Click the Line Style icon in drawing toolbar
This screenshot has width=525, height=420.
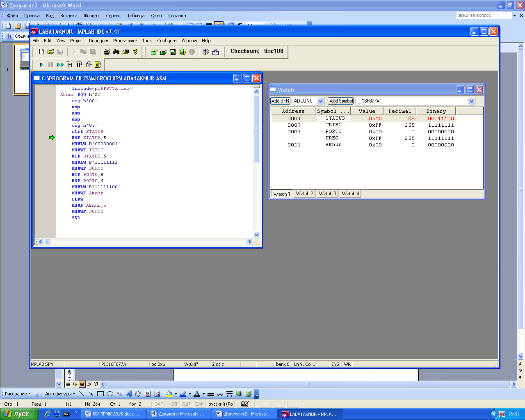click(x=210, y=394)
